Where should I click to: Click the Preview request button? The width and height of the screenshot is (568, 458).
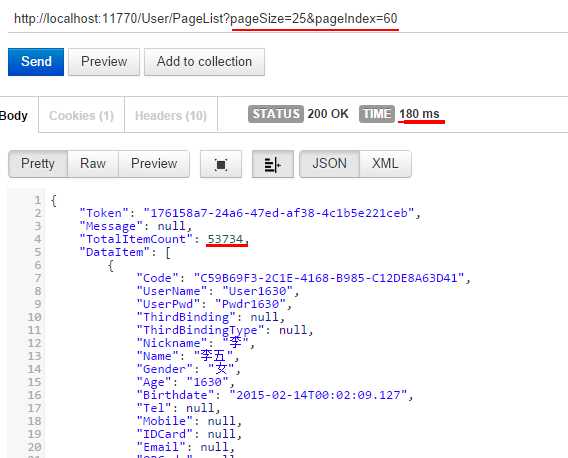[x=104, y=62]
